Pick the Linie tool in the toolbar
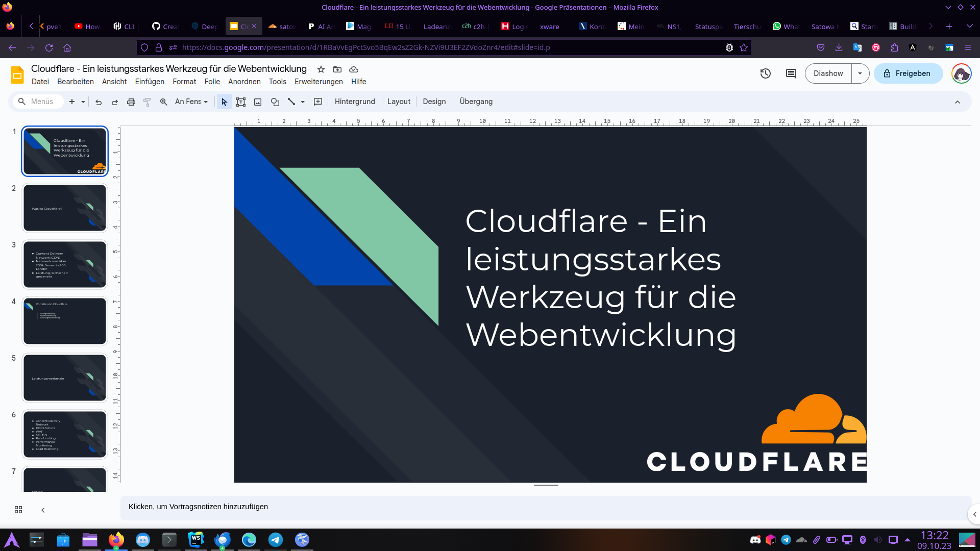 [290, 102]
